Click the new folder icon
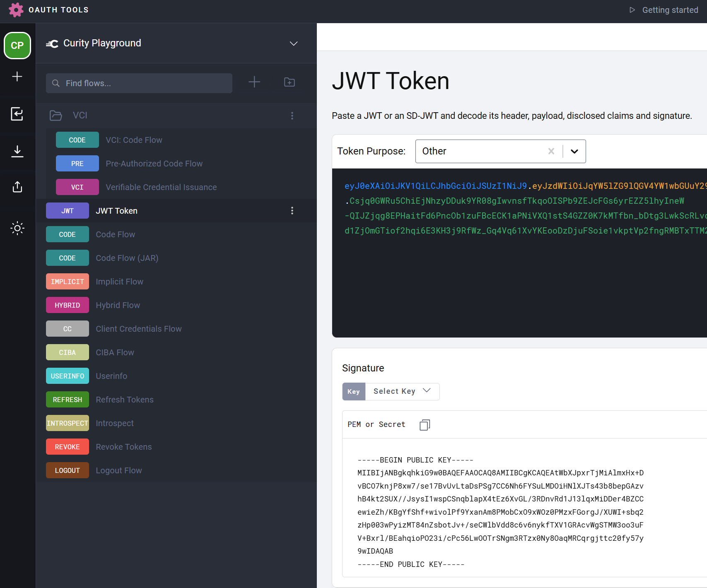Image resolution: width=707 pixels, height=588 pixels. point(290,82)
